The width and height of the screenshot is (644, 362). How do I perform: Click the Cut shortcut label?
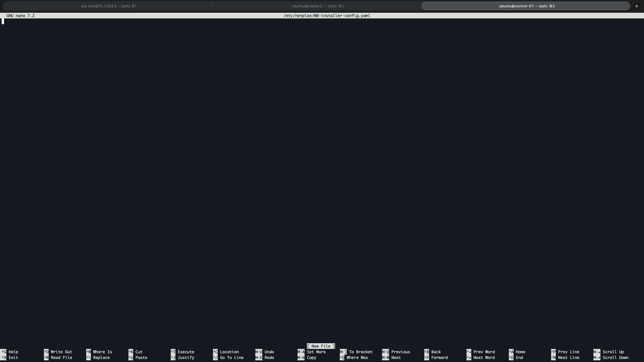[x=139, y=352]
